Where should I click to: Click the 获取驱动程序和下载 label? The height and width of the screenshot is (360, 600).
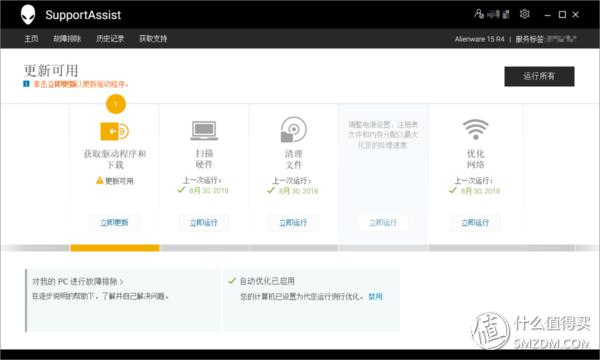coord(115,159)
